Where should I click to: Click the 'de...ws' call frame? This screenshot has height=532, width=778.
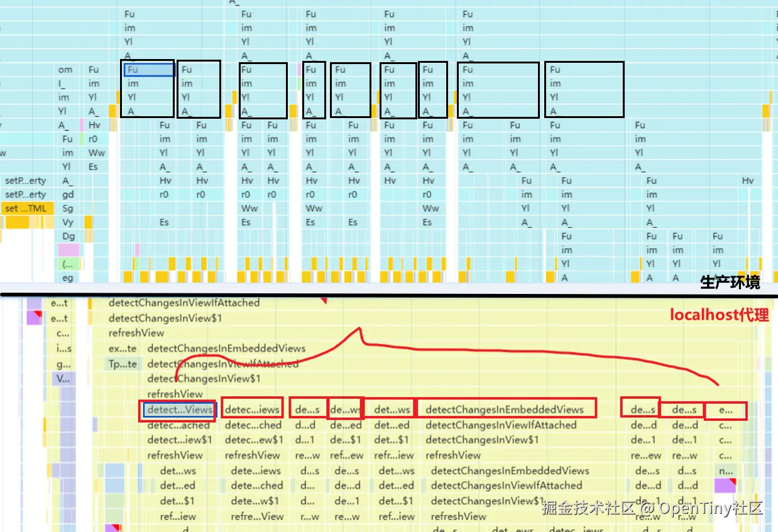346,410
